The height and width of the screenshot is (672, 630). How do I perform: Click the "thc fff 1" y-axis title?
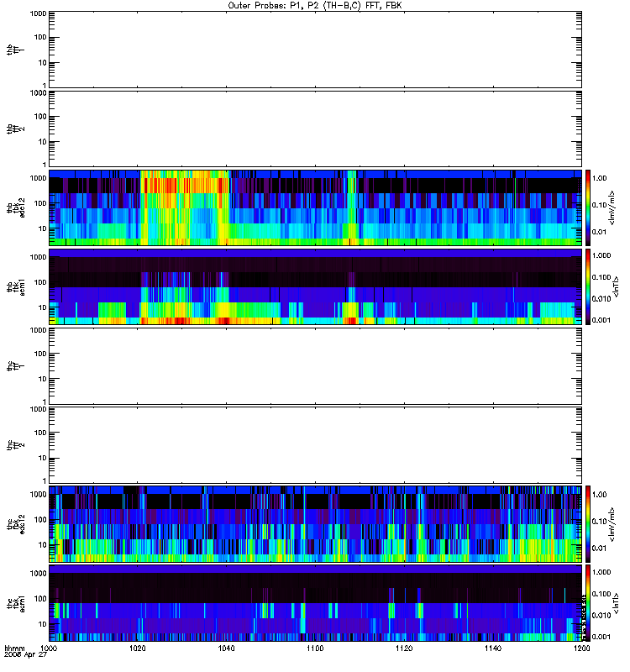(x=15, y=366)
